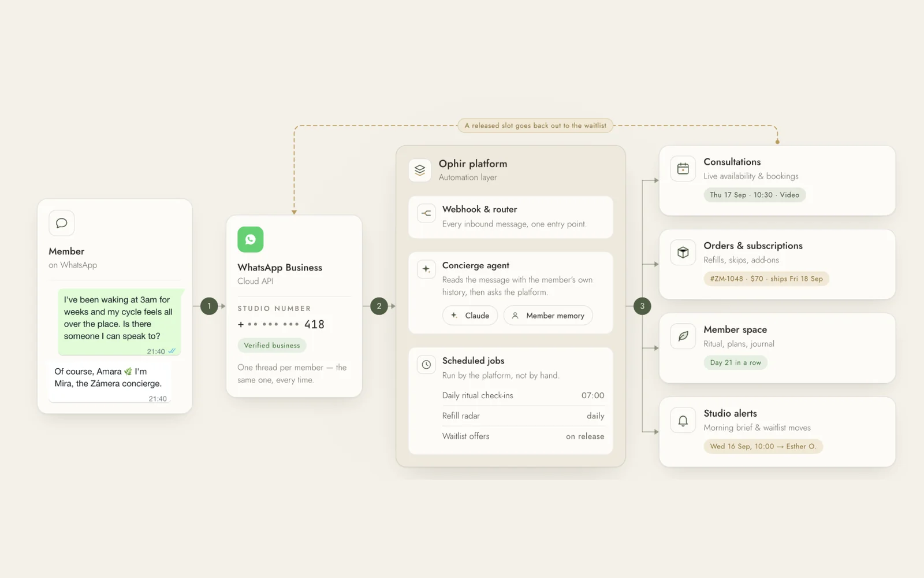924x578 pixels.
Task: Click the '#ZM-1048 · $70 · ships Fri 18 Sep' tag
Action: (x=766, y=279)
